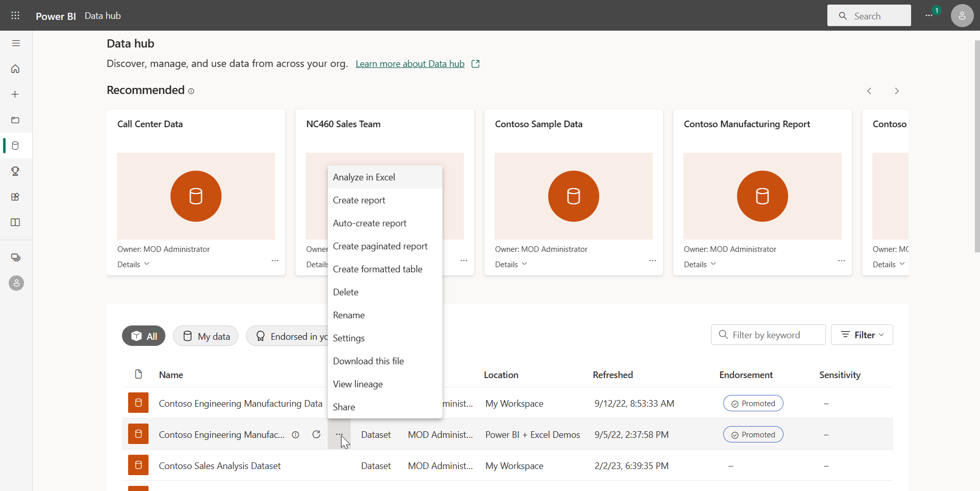Select the All filter pill

pos(143,336)
